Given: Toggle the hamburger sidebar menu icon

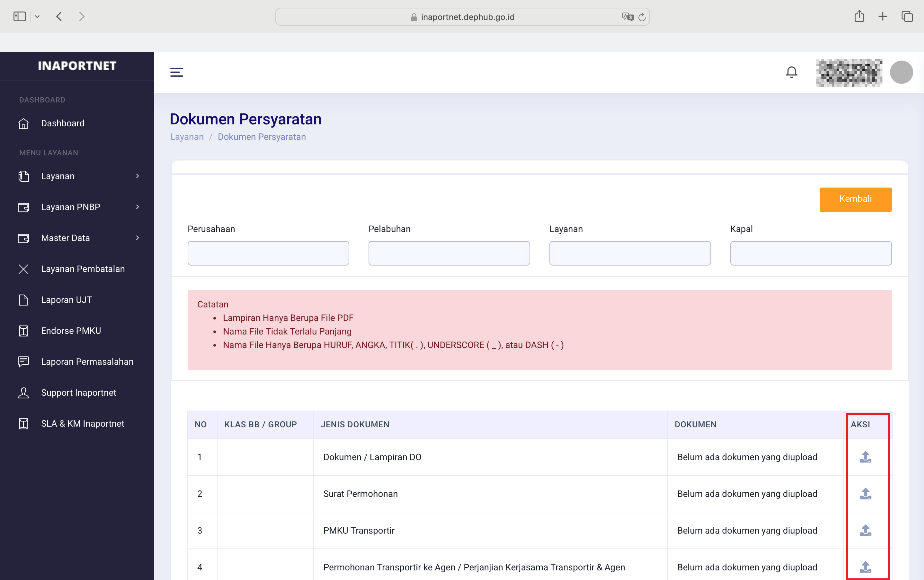Looking at the screenshot, I should click(x=176, y=72).
